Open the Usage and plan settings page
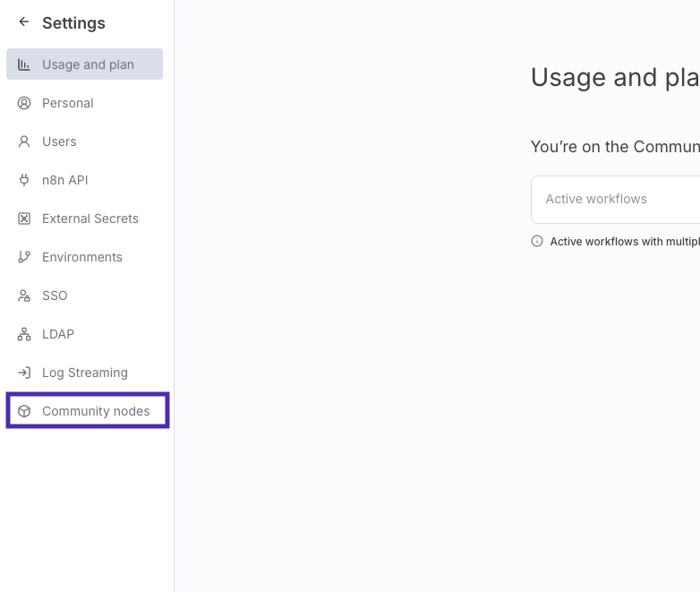This screenshot has height=592, width=700. point(84,64)
